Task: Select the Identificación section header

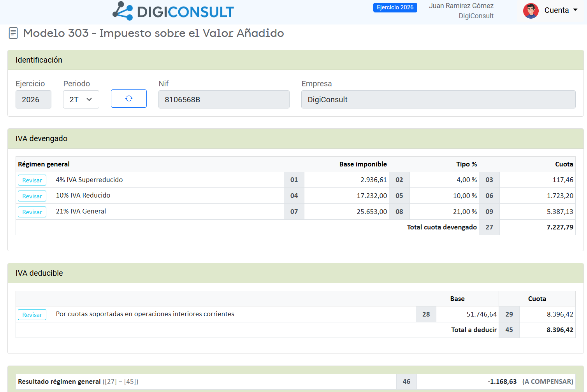Action: [295, 60]
